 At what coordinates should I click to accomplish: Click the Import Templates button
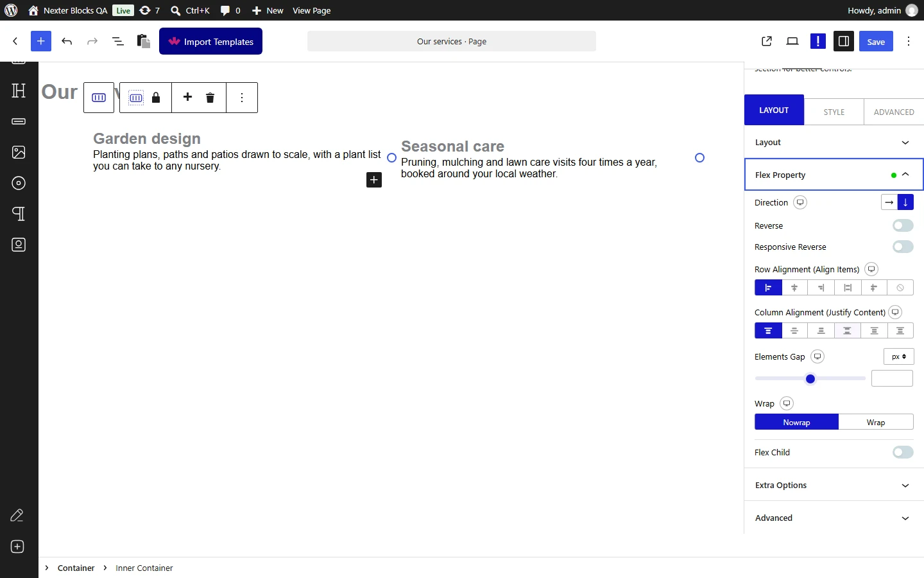click(x=211, y=41)
